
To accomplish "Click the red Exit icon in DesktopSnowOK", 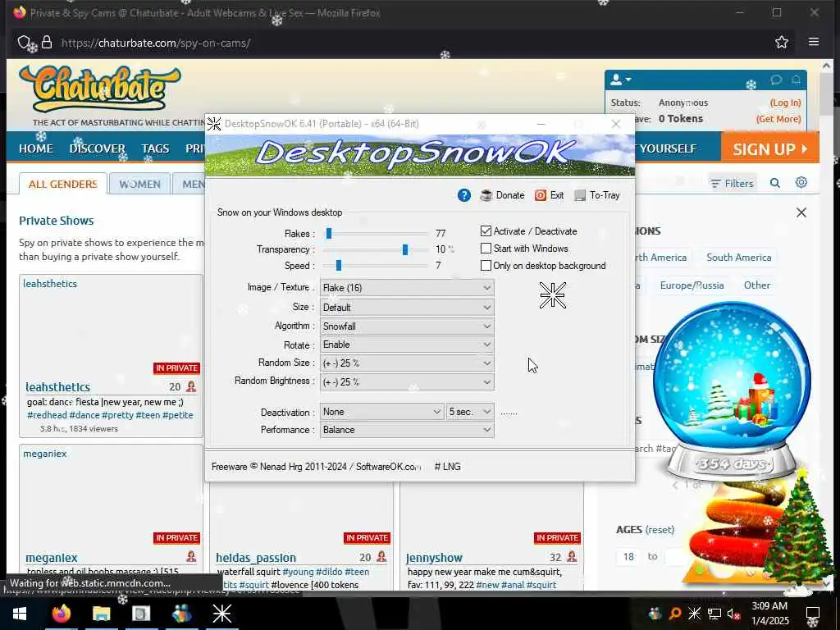I will click(x=541, y=195).
